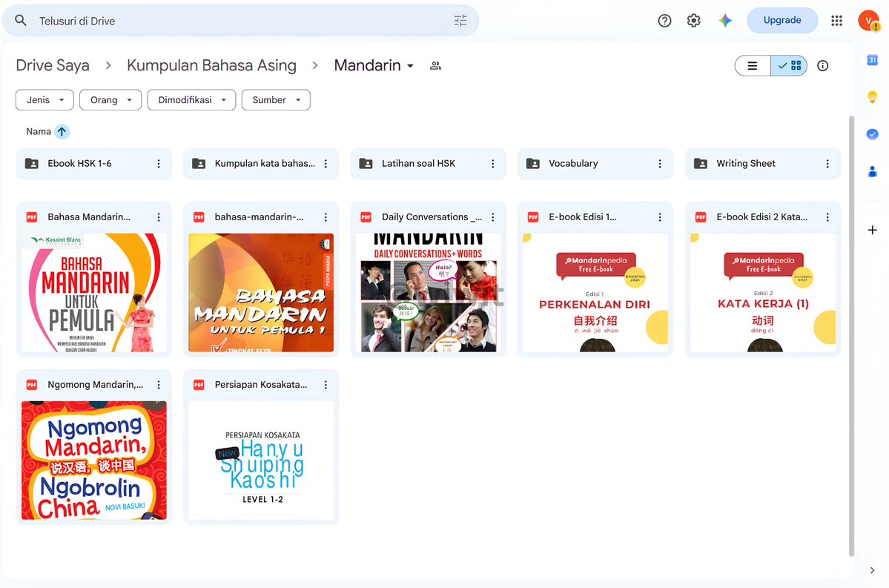This screenshot has width=889, height=588.
Task: Open Google Calendar side panel icon
Action: click(x=872, y=59)
